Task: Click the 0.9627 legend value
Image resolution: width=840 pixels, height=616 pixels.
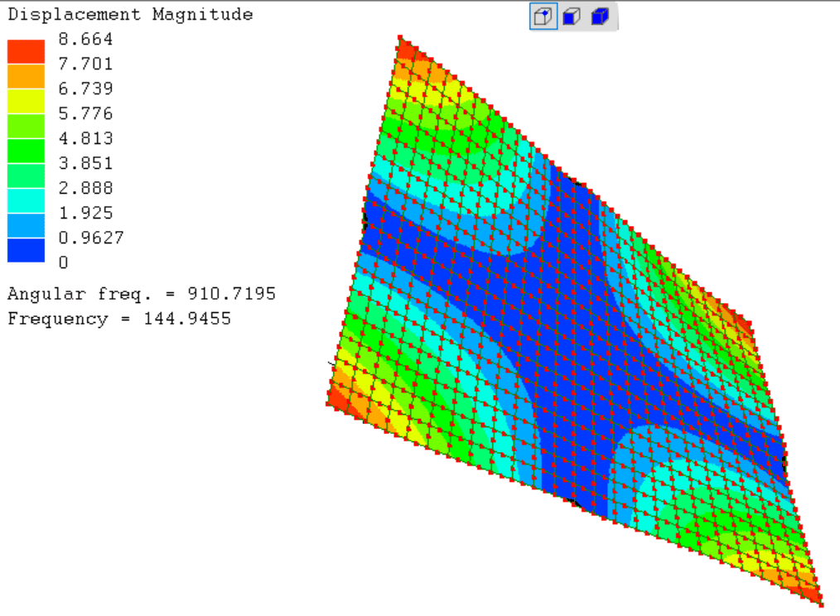Action: coord(91,238)
